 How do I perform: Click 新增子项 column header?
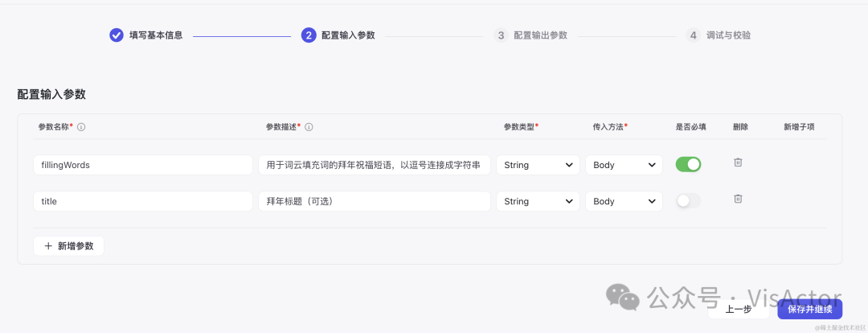(x=799, y=127)
